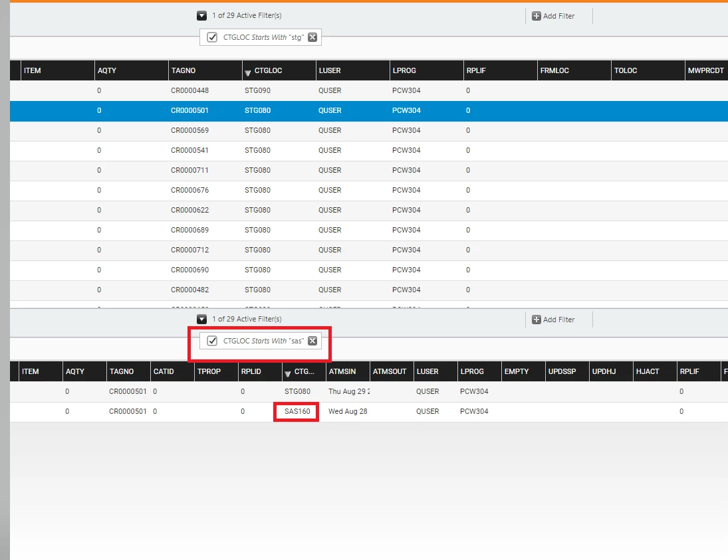Remove the "stg" filter with its X icon
This screenshot has width=728, height=560.
click(x=312, y=37)
